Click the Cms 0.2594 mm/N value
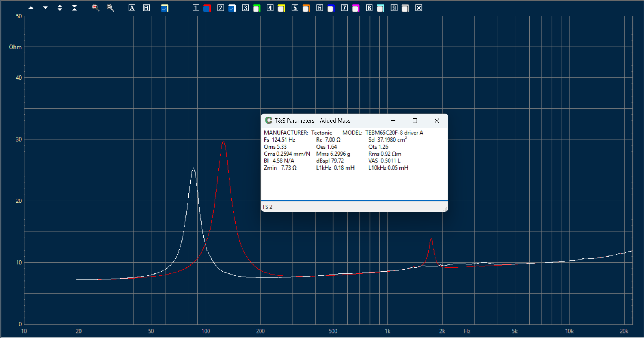Image resolution: width=644 pixels, height=338 pixels. click(287, 154)
